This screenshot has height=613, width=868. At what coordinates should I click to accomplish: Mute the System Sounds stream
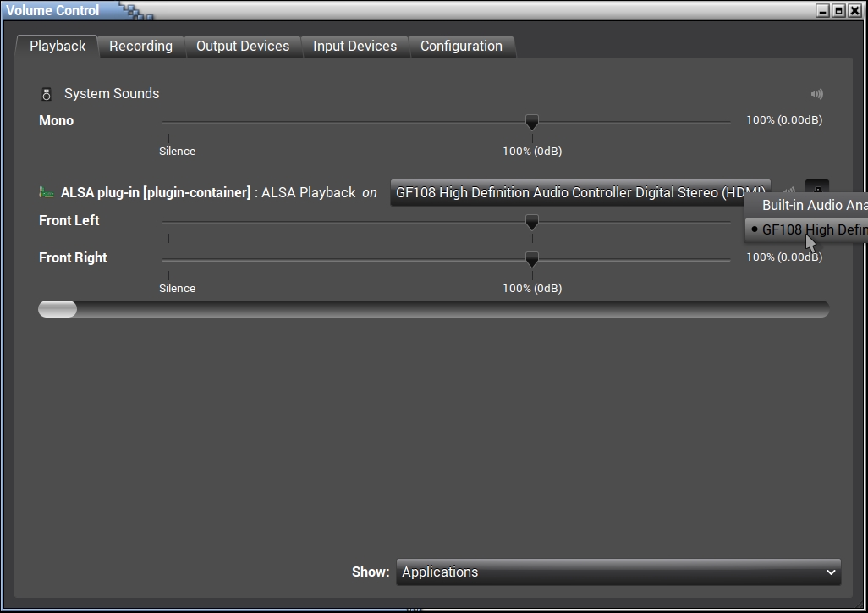point(816,95)
